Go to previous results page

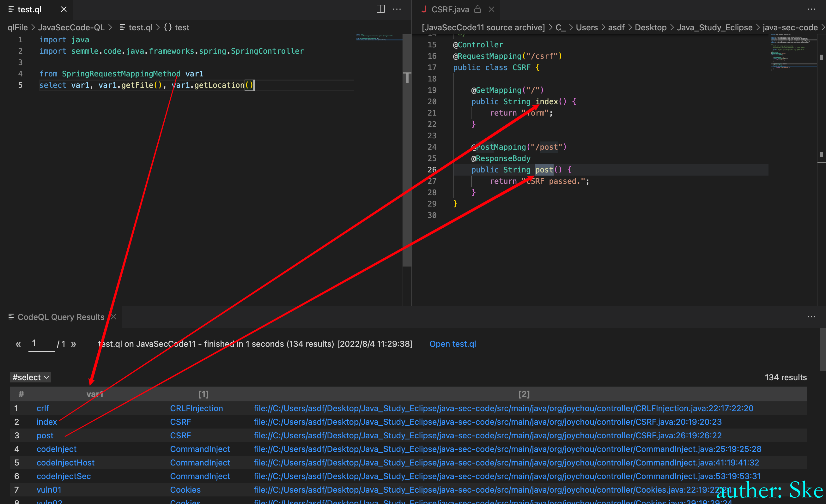point(18,344)
